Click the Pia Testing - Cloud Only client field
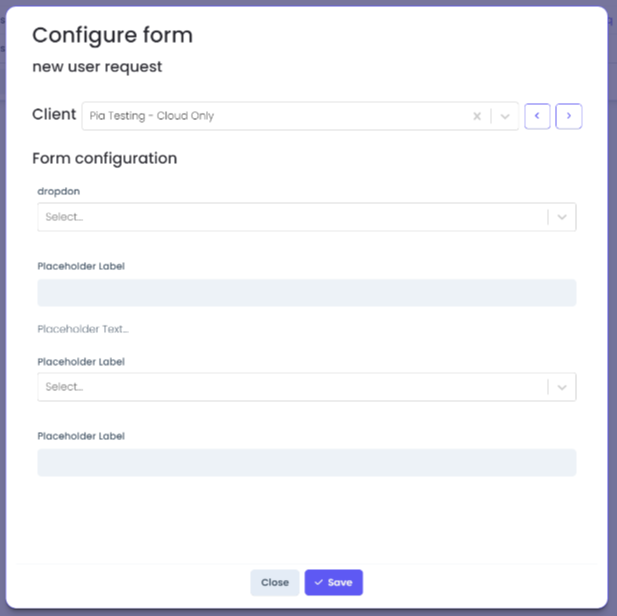The image size is (617, 616). pos(300,116)
